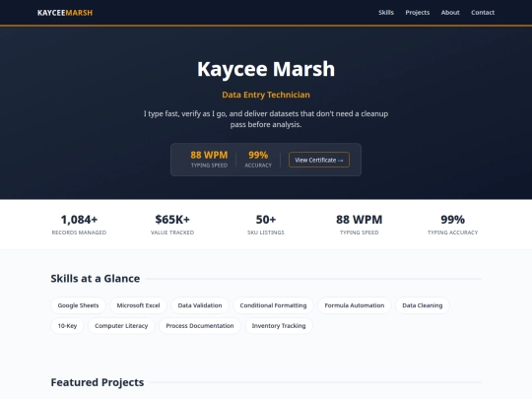Click the Inventory Tracking skill tag
532x399 pixels.
pos(279,326)
